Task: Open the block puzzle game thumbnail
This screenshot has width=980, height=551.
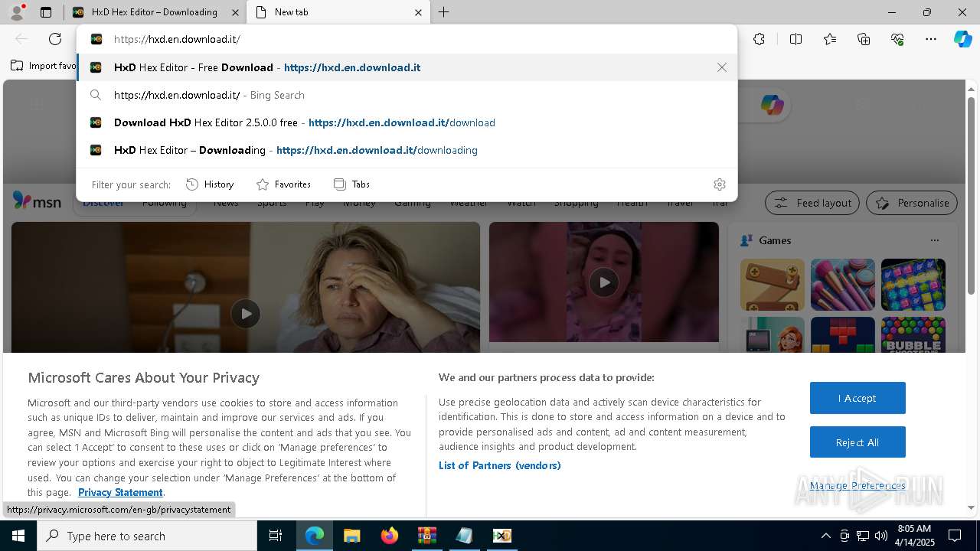Action: coord(842,335)
